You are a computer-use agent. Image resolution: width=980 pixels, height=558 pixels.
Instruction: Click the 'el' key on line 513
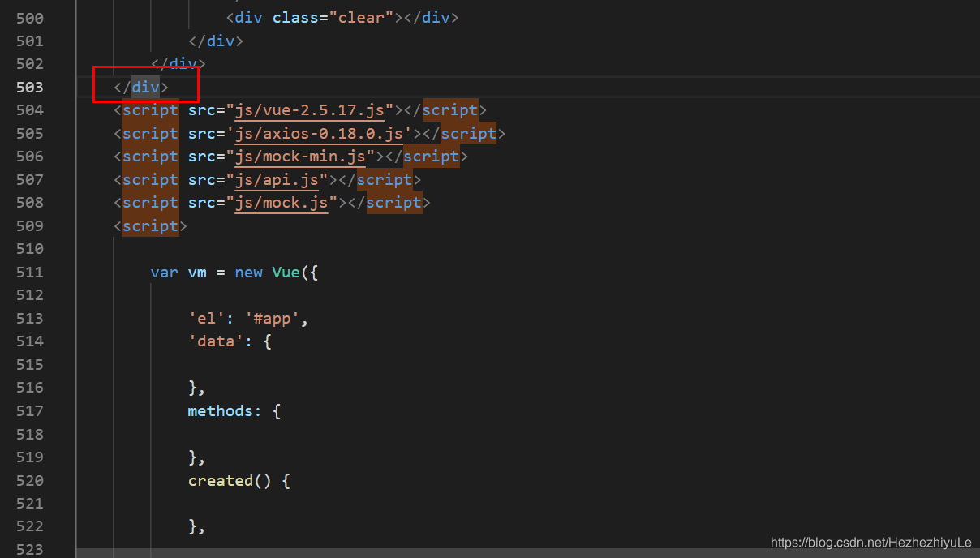point(207,318)
